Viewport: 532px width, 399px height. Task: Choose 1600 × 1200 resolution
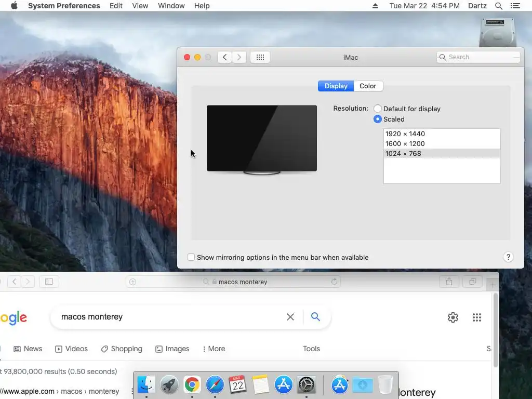(x=442, y=143)
